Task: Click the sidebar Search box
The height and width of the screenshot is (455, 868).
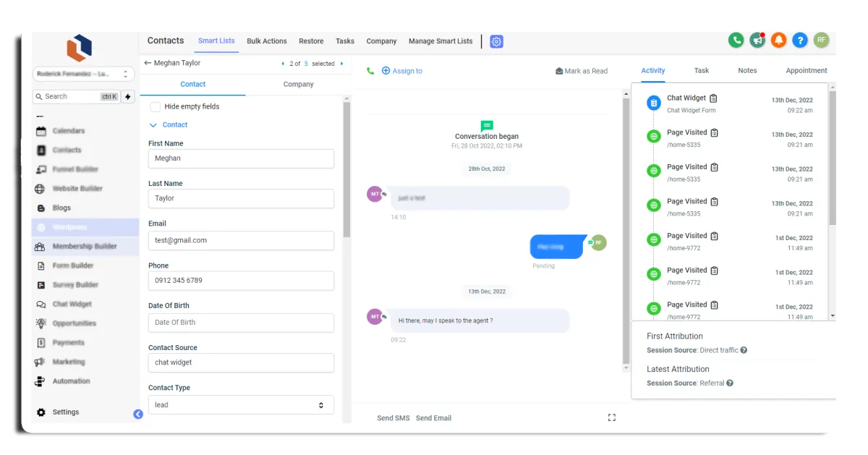Action: coord(76,96)
